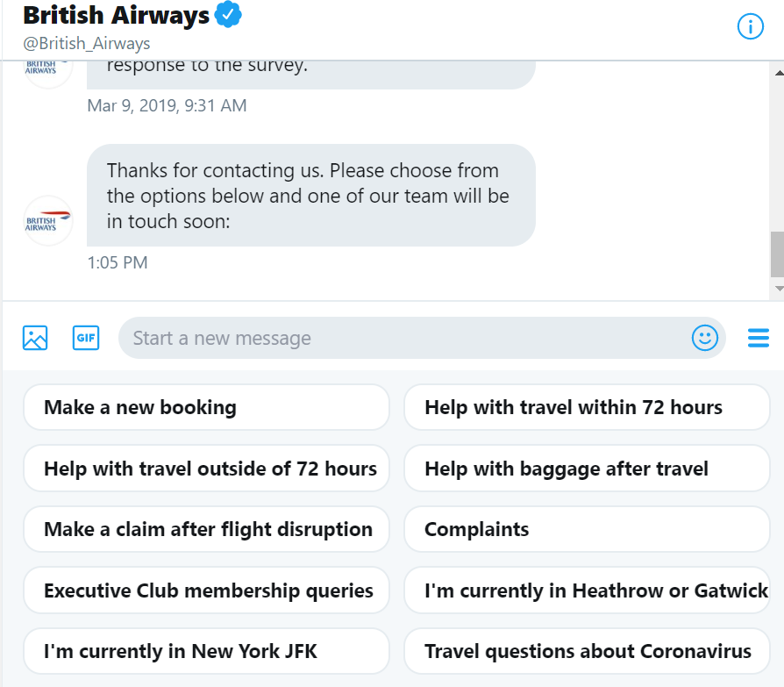This screenshot has width=784, height=687.
Task: Select Make a claim after flight disruption
Action: (x=206, y=529)
